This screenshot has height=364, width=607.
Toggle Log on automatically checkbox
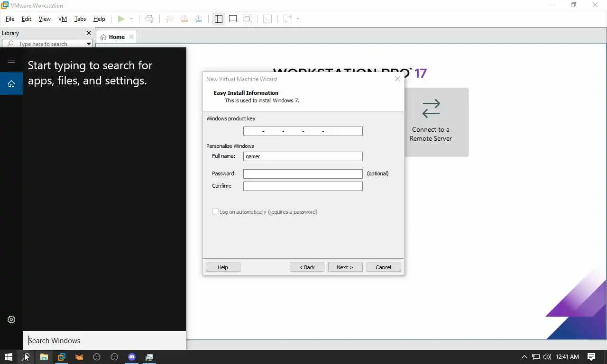click(x=215, y=212)
